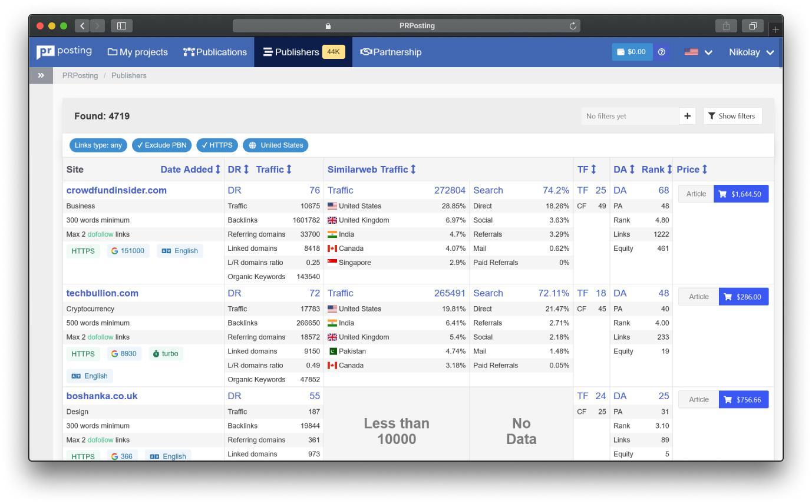812x504 pixels.
Task: Toggle Safari sidebar icon
Action: 121,26
